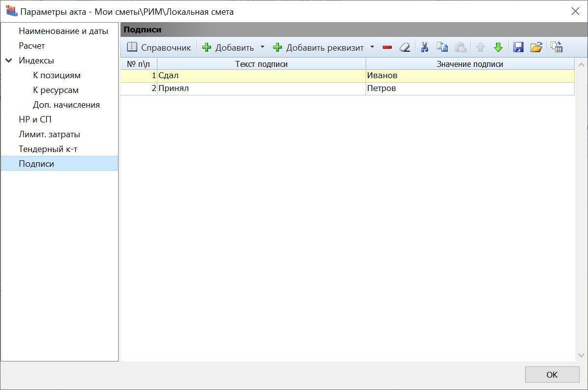Select the Петров cell

click(x=470, y=89)
